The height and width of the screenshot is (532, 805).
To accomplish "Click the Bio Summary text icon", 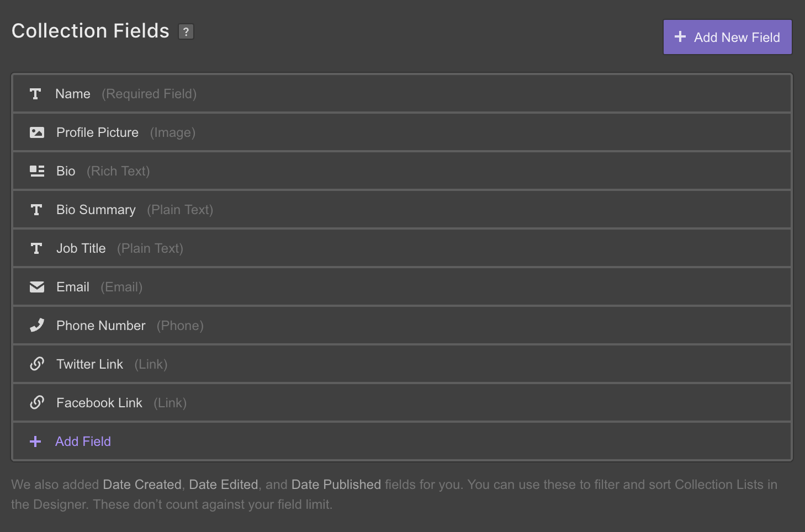I will click(36, 210).
